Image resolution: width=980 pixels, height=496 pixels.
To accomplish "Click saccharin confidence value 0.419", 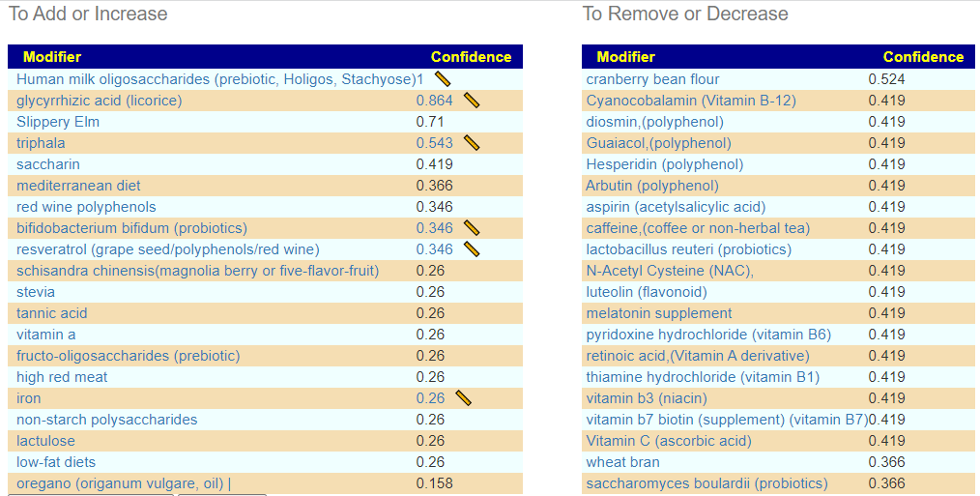I will [x=434, y=164].
